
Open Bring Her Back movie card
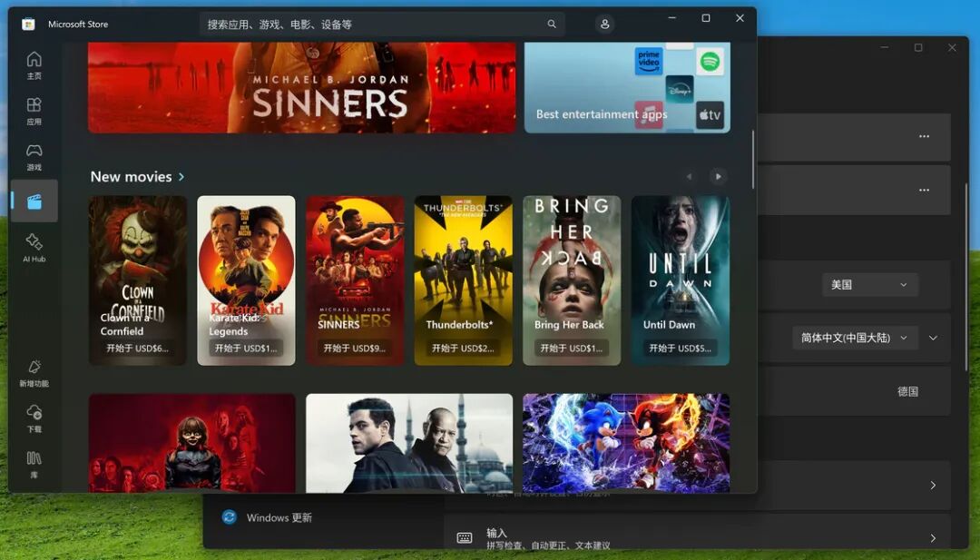[x=572, y=280]
